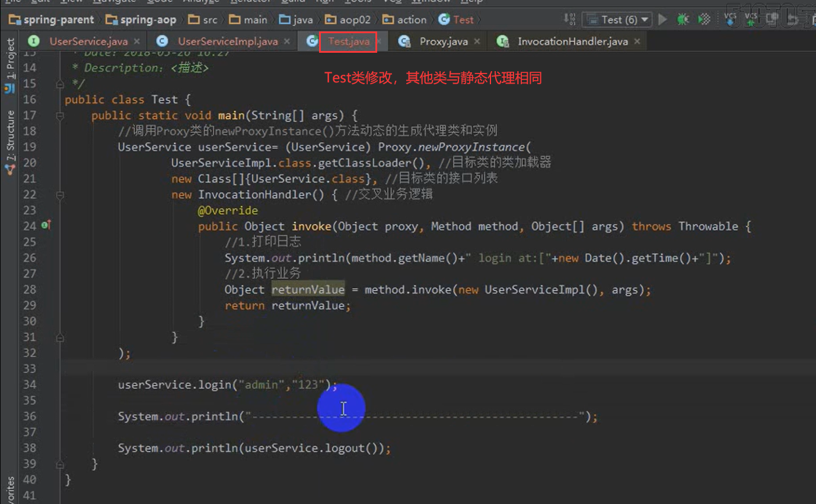Click 'return returnValue;' on line 29
This screenshot has height=504, width=816.
click(288, 305)
